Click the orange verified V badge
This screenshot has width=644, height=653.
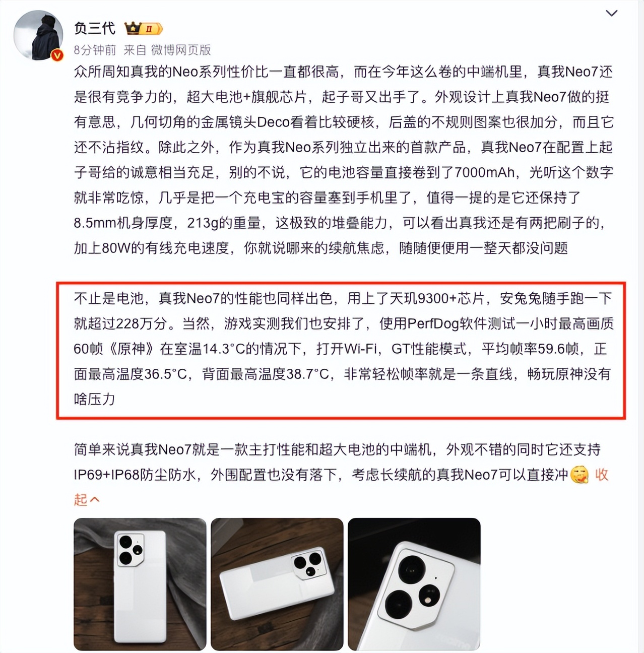pos(57,55)
